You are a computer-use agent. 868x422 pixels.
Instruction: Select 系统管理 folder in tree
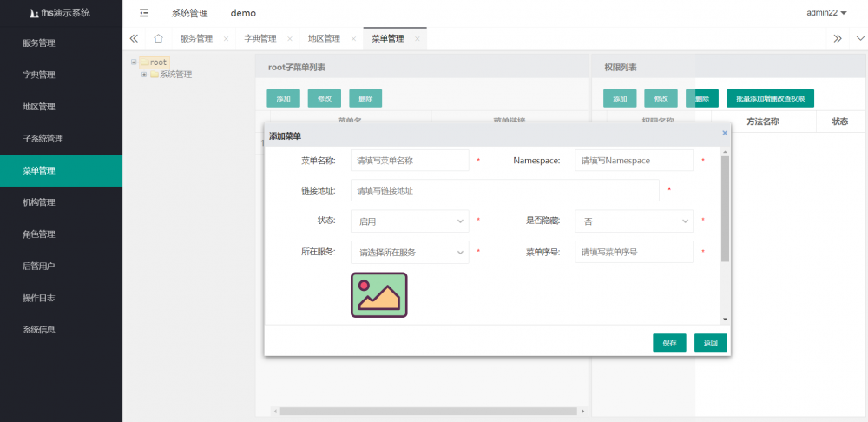pos(171,74)
